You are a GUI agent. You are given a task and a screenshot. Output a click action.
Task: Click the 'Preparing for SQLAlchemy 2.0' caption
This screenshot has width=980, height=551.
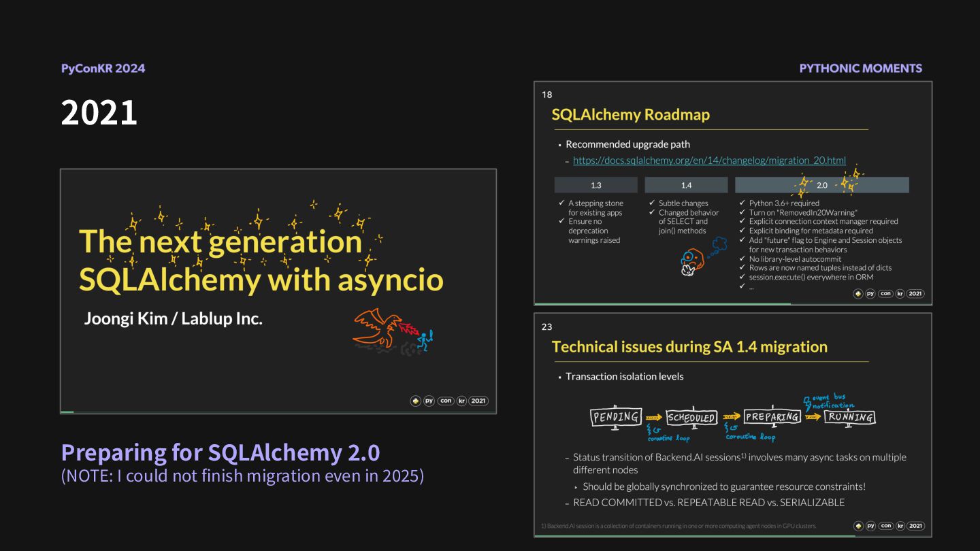[220, 452]
